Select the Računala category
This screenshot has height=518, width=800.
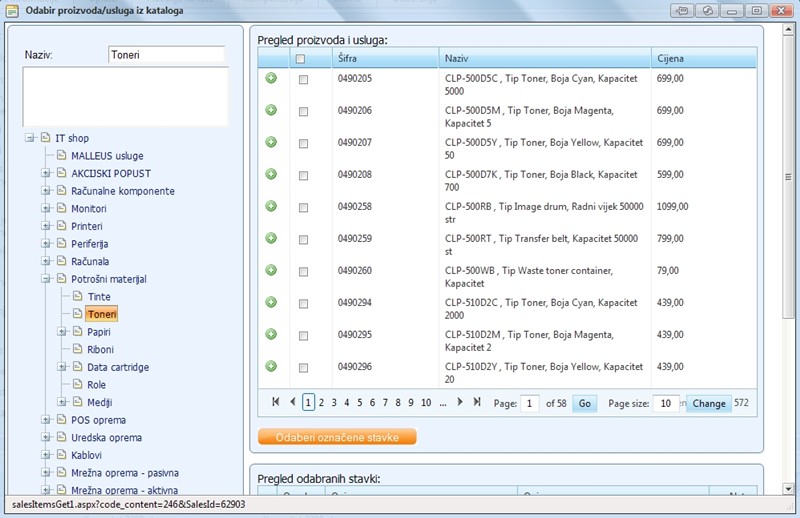coord(90,261)
